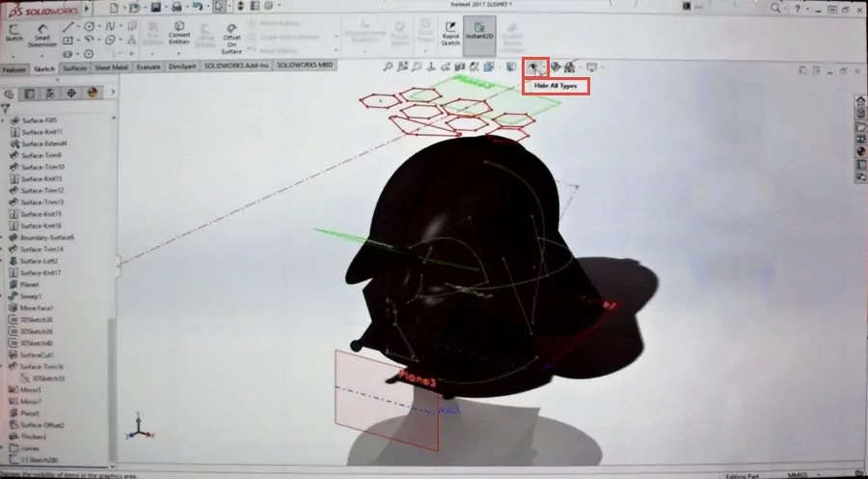The height and width of the screenshot is (479, 868).
Task: Expand manager panel tabs chevron
Action: [x=113, y=93]
